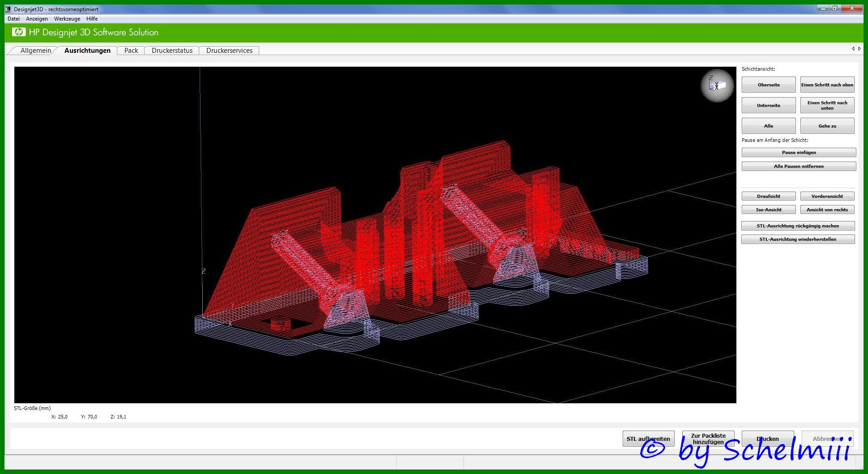The width and height of the screenshot is (868, 474).
Task: Switch to Draufsicht view
Action: click(769, 196)
